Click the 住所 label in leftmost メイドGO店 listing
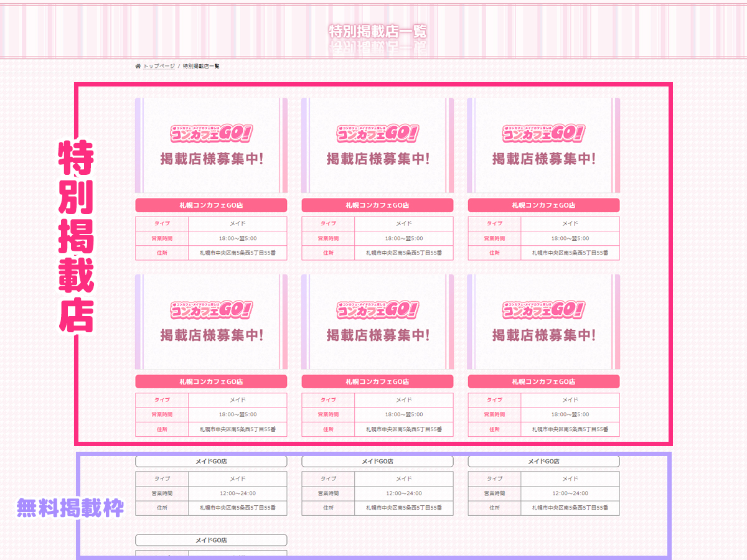The height and width of the screenshot is (560, 747). pyautogui.click(x=162, y=508)
